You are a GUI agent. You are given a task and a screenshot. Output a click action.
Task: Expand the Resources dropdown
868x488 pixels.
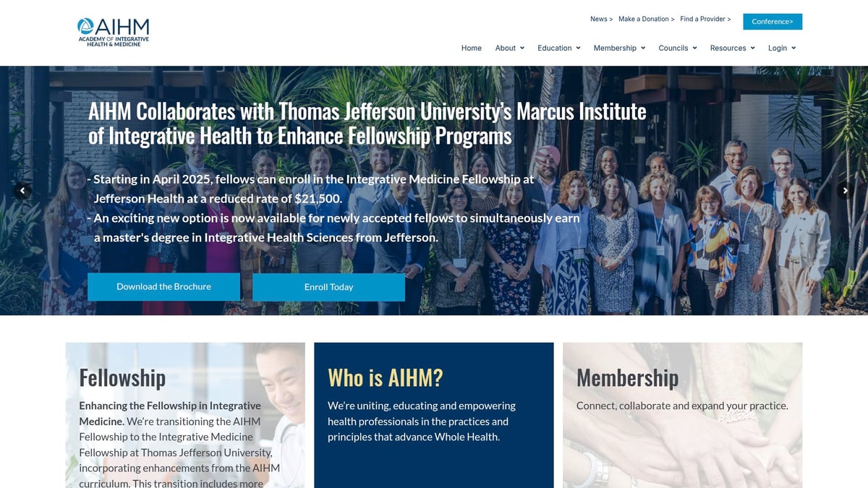732,48
